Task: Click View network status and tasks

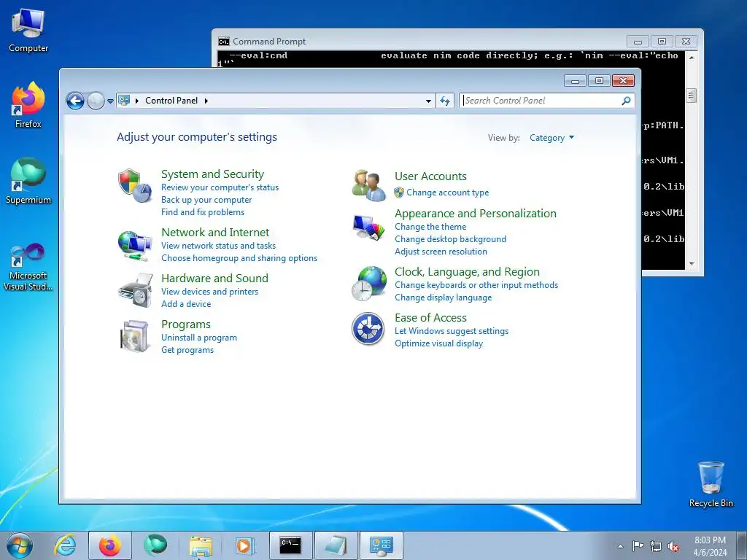Action: pyautogui.click(x=219, y=246)
